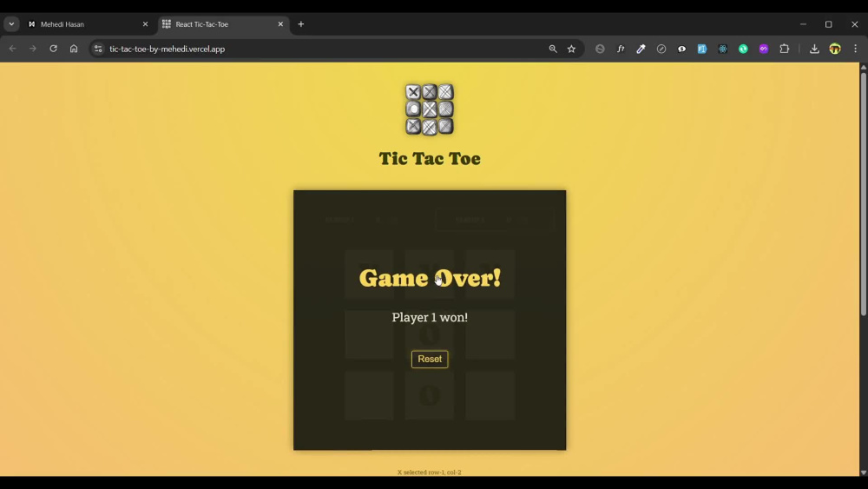The width and height of the screenshot is (868, 489).
Task: Reload the current page
Action: 53,49
